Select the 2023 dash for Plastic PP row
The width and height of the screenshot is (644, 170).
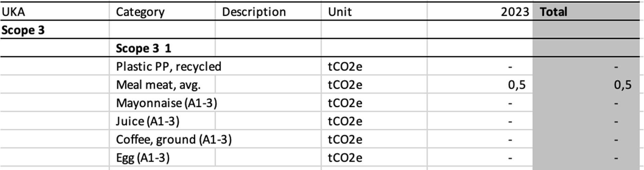pos(510,67)
